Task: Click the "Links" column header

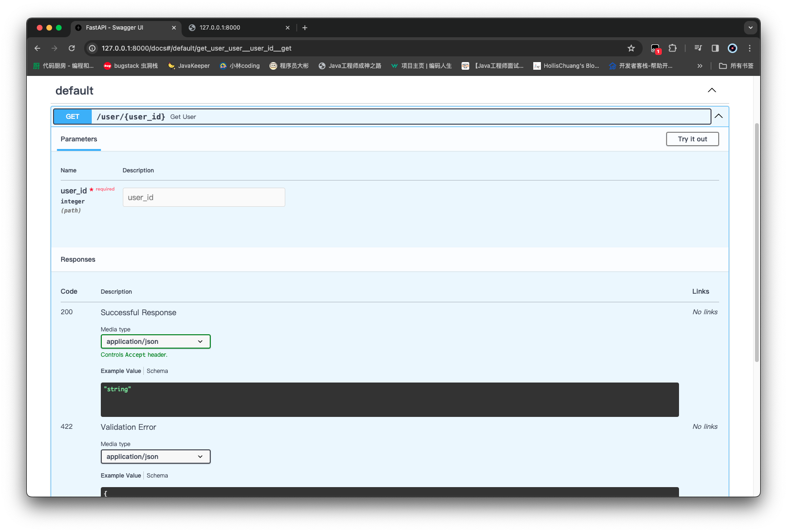Action: pos(701,291)
